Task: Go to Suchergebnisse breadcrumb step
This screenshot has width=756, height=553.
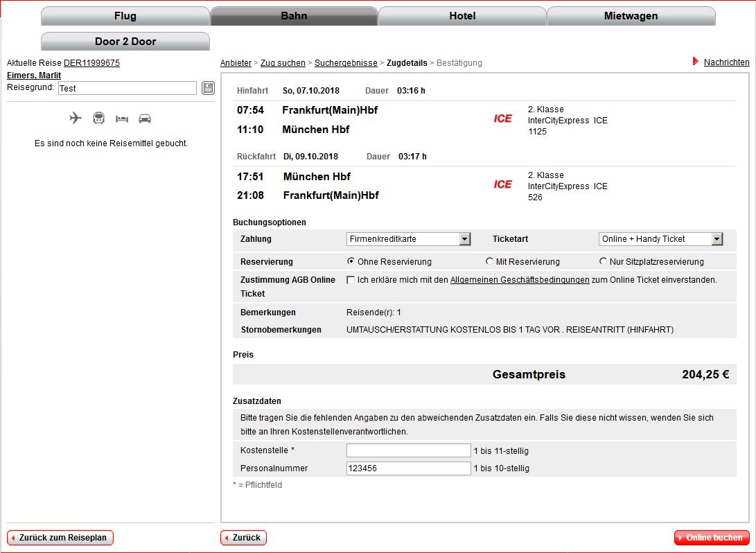Action: pos(346,62)
